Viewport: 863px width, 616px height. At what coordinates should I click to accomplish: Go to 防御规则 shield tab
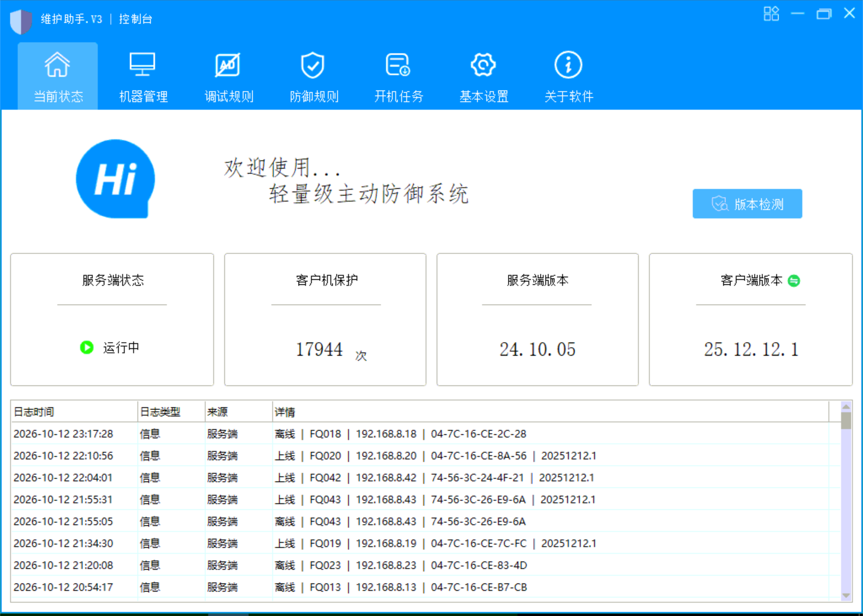pos(313,76)
